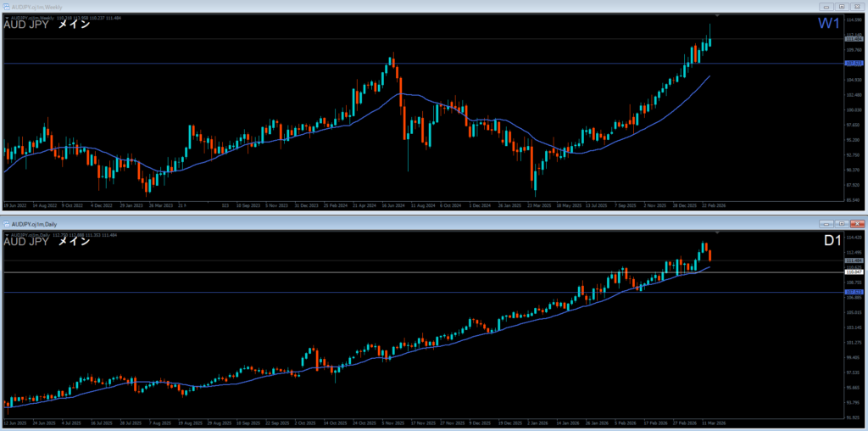
Task: Click the AUD JPY メイン label on Weekly chart
Action: pos(47,25)
